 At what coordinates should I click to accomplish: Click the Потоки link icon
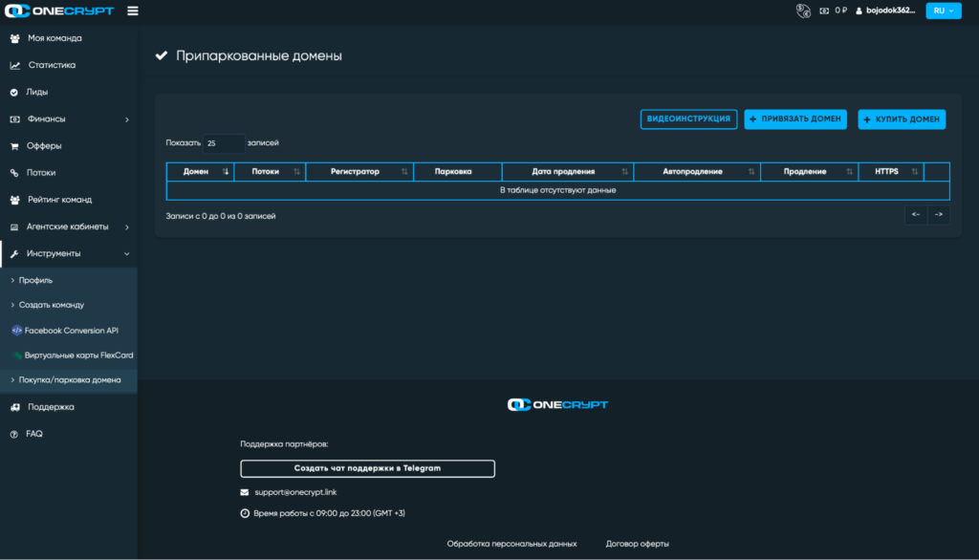(x=13, y=173)
